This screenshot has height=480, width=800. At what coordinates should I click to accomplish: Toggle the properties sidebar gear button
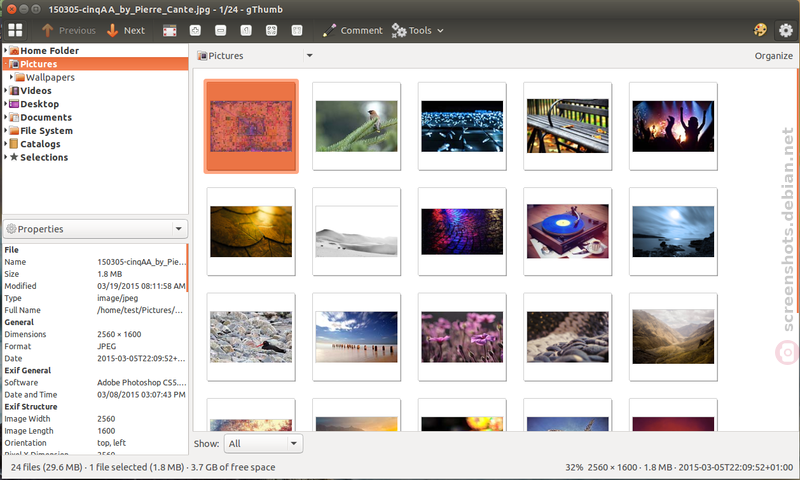coord(785,30)
